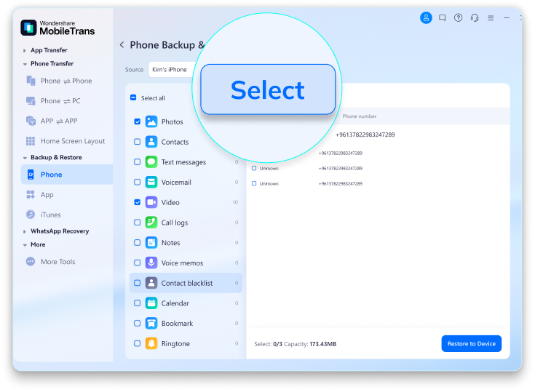Click the Voice memos microphone icon
The image size is (535, 392).
(151, 263)
